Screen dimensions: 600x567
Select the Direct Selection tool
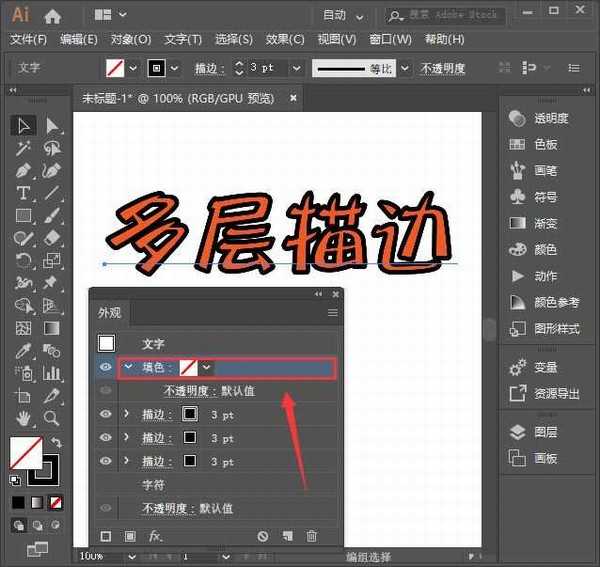(x=52, y=126)
